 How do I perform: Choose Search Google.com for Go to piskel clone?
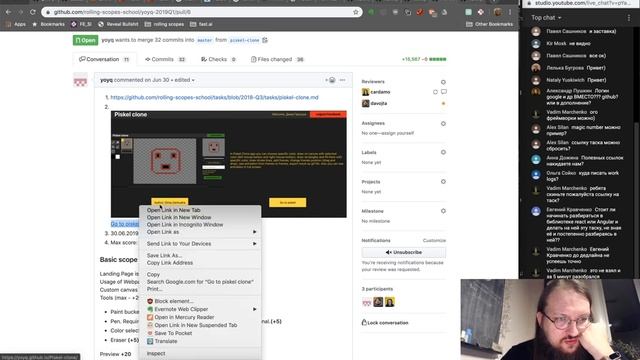pyautogui.click(x=200, y=282)
